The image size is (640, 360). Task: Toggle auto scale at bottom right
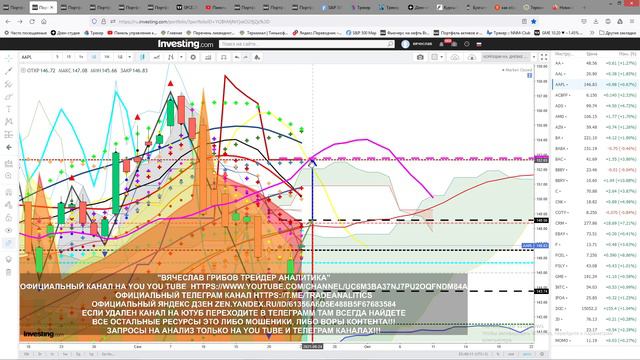pyautogui.click(x=527, y=354)
